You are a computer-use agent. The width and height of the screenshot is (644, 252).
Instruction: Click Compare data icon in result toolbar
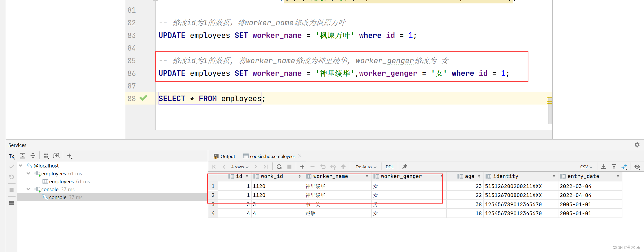(625, 167)
